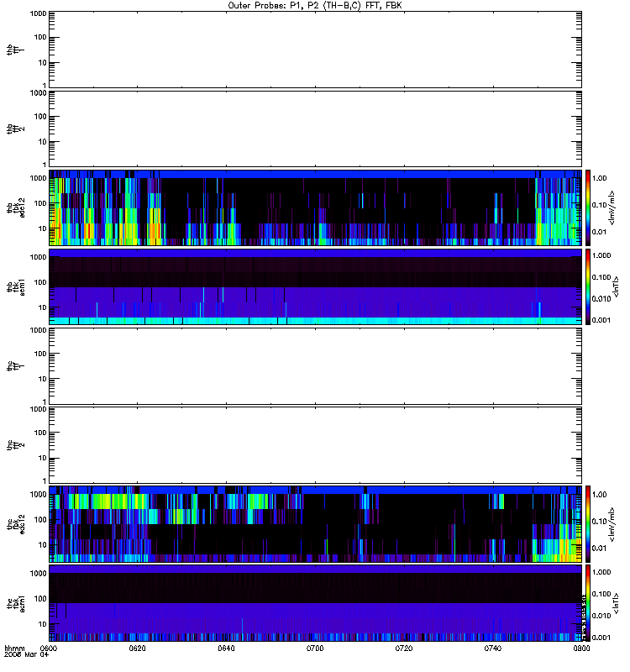
Task: Click the 'hhmm' axis unit label
Action: pos(15,648)
